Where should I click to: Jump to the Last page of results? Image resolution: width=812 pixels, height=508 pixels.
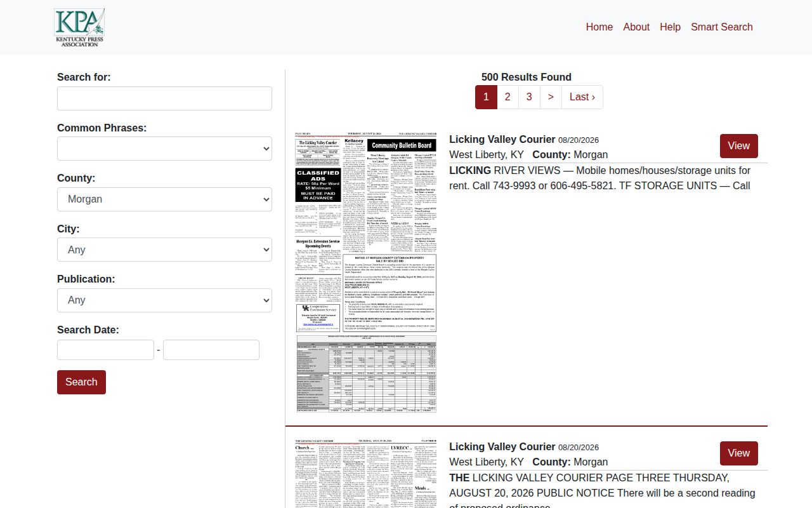(x=582, y=97)
